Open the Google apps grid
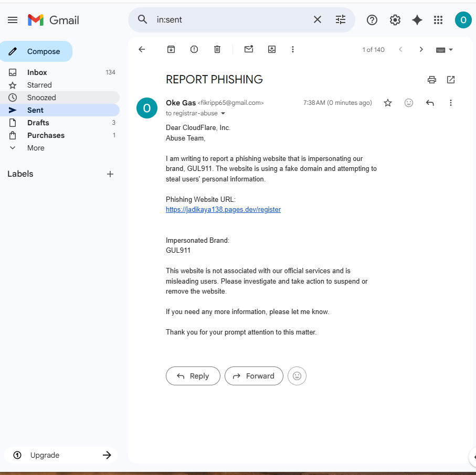 click(438, 20)
